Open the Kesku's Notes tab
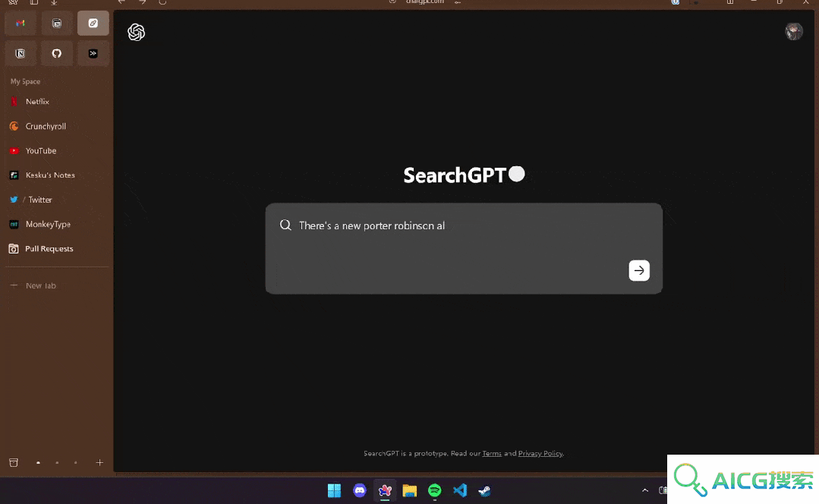Screen dimensions: 819x504 click(x=57, y=175)
